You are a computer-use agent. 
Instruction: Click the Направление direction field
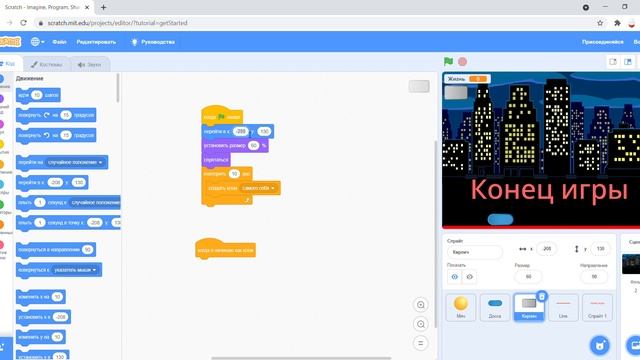pyautogui.click(x=594, y=277)
